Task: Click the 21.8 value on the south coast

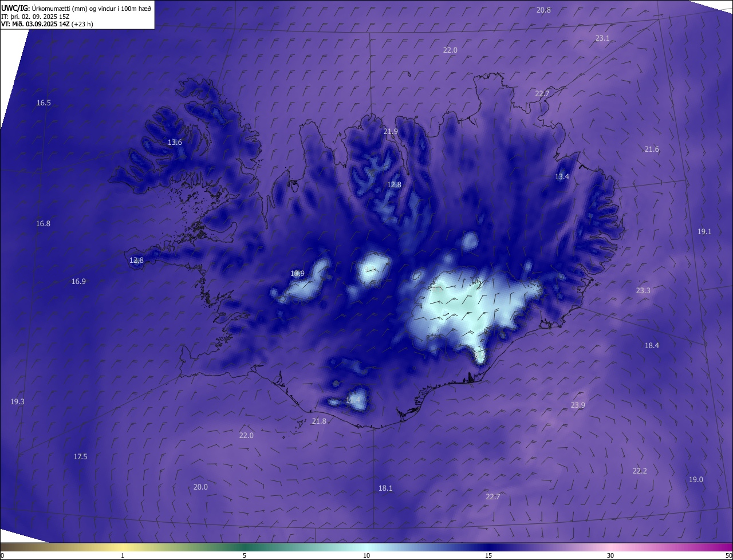Action: coord(319,421)
